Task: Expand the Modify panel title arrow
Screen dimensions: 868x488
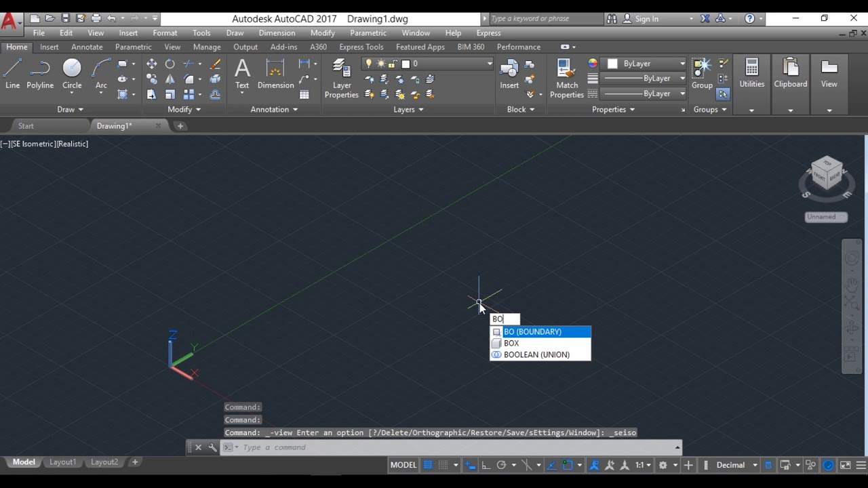Action: coord(198,110)
